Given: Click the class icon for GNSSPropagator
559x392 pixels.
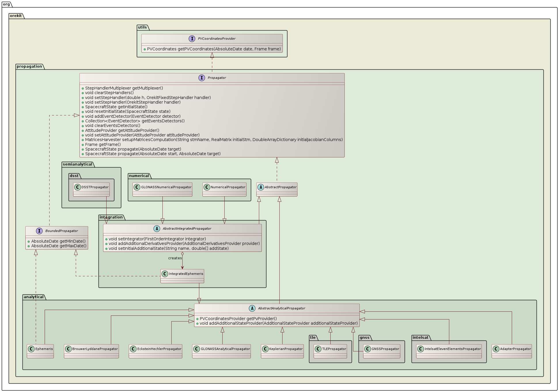Looking at the screenshot, I should (368, 348).
